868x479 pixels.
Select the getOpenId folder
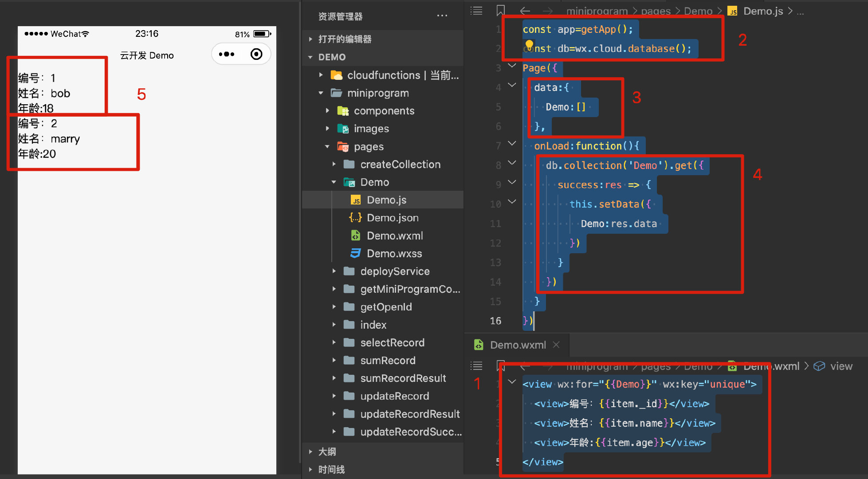coord(383,307)
